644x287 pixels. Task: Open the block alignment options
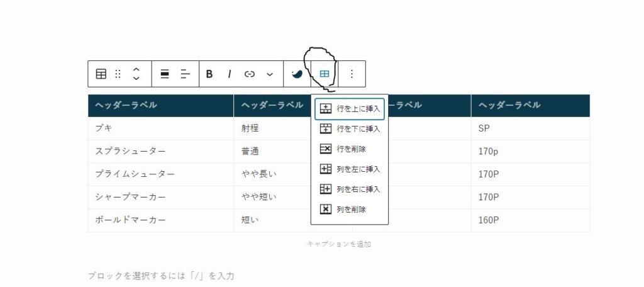165,74
